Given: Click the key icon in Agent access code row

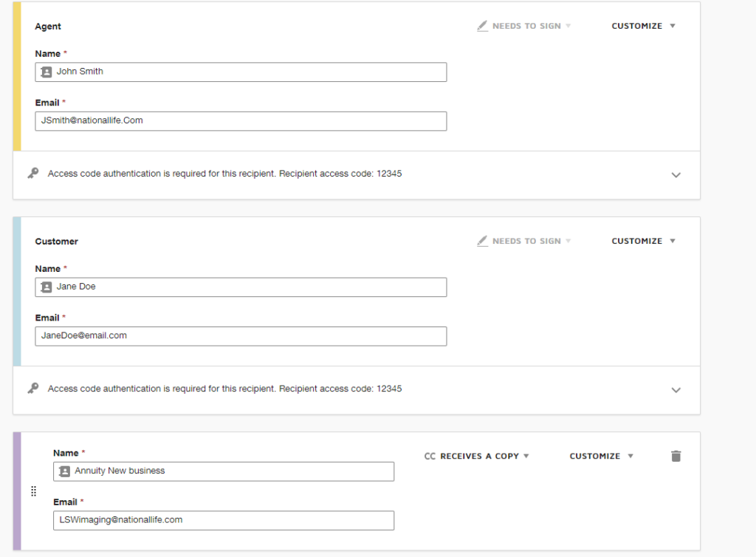Looking at the screenshot, I should [32, 174].
